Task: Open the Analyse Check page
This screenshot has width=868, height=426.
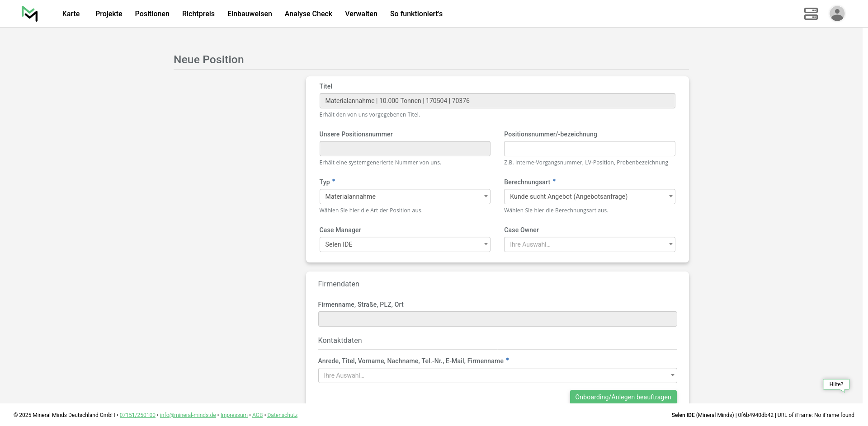Action: (x=308, y=14)
